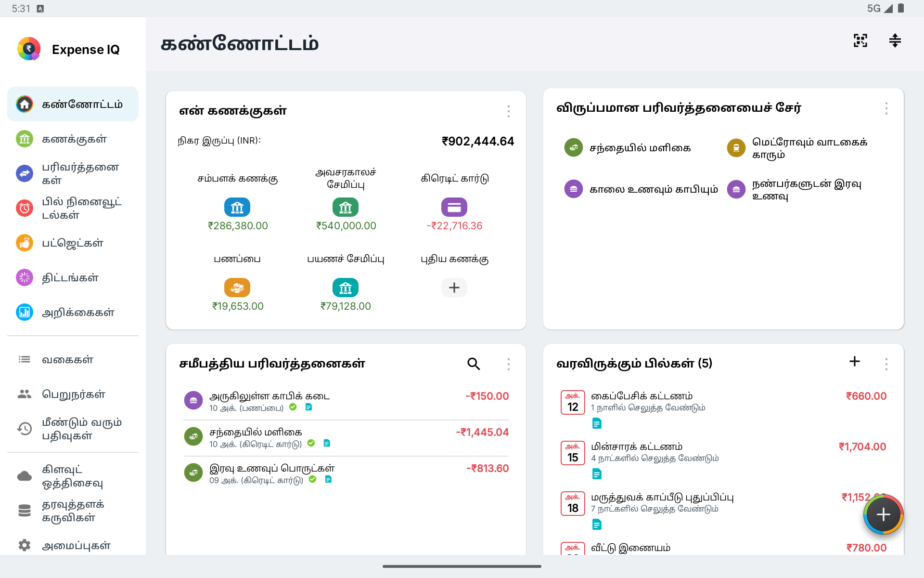Open மின்சாரக் கட்டணம் bill
The height and width of the screenshot is (578, 924).
point(723,460)
